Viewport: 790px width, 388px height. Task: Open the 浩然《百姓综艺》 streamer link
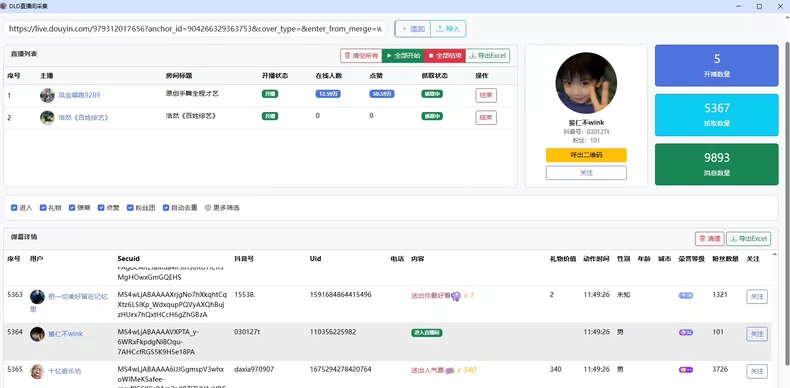[83, 117]
